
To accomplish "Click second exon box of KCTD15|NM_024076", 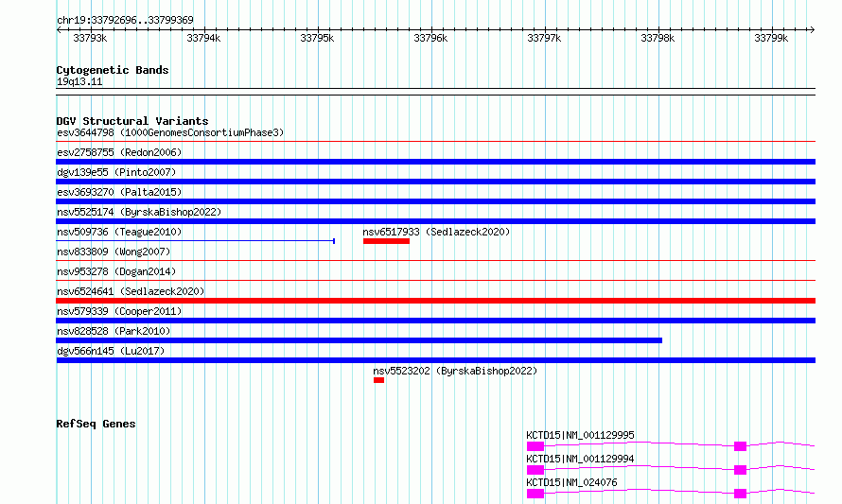I will pos(740,494).
